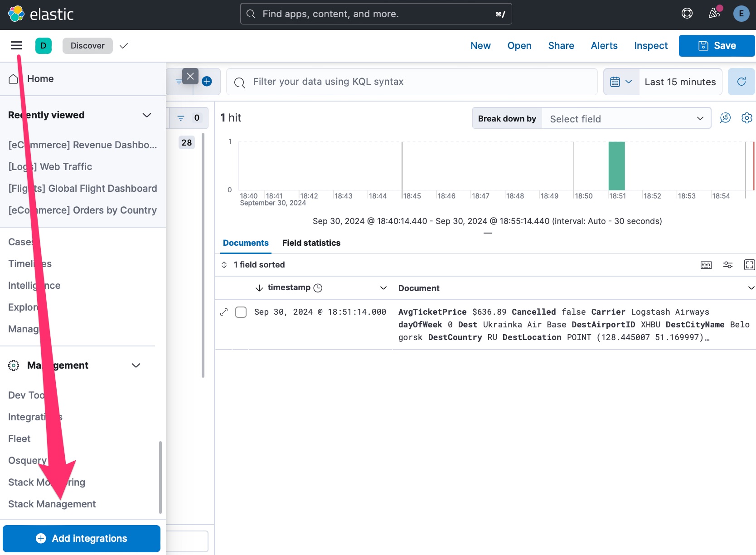Click the hamburger navigation menu icon
756x555 pixels.
click(16, 45)
